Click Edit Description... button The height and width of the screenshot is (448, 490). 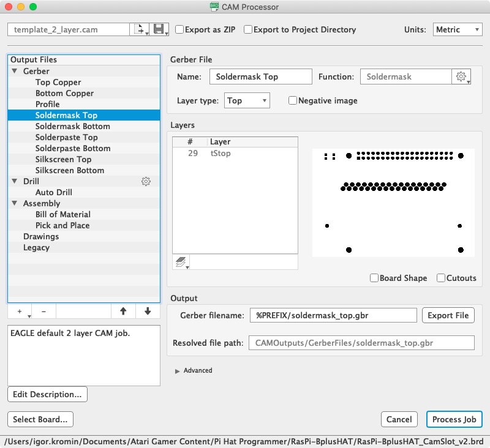[47, 394]
